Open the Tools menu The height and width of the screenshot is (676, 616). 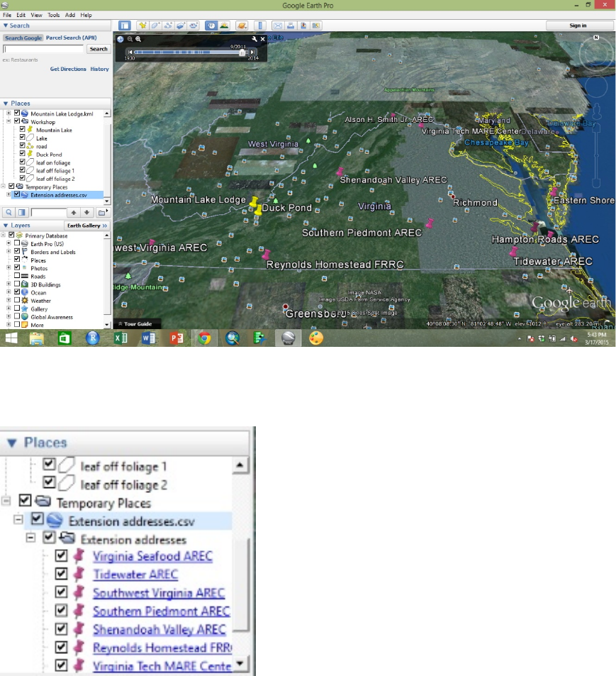point(54,15)
